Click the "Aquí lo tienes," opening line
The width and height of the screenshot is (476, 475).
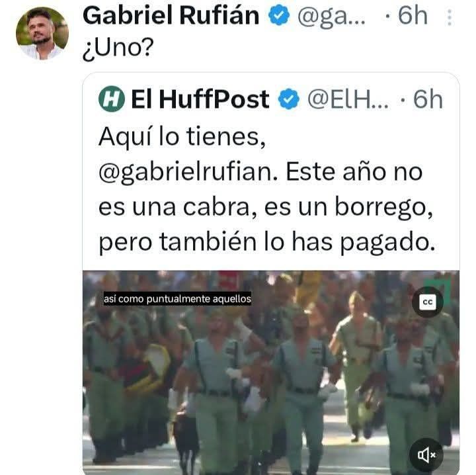tap(182, 137)
